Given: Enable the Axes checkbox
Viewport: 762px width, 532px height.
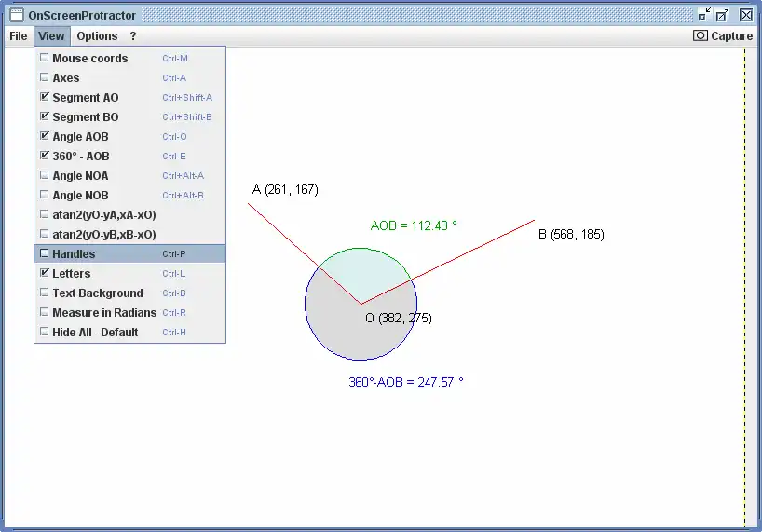Looking at the screenshot, I should coord(44,77).
